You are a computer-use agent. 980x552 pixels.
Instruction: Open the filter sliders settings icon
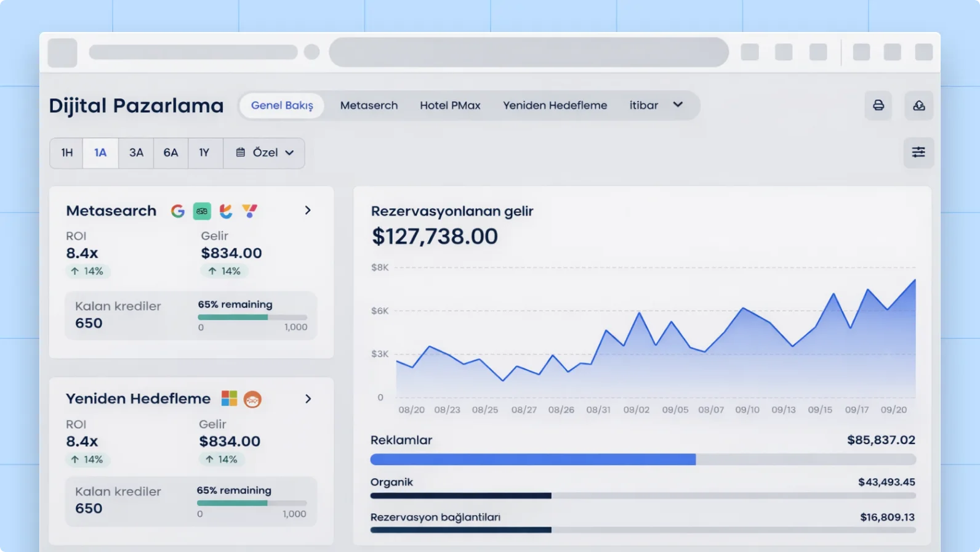[918, 152]
